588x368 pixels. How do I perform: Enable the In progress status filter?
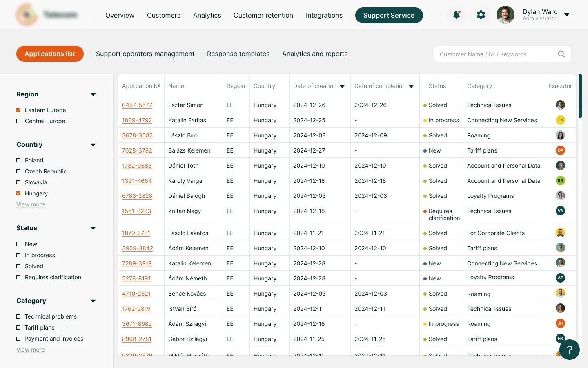tap(18, 255)
